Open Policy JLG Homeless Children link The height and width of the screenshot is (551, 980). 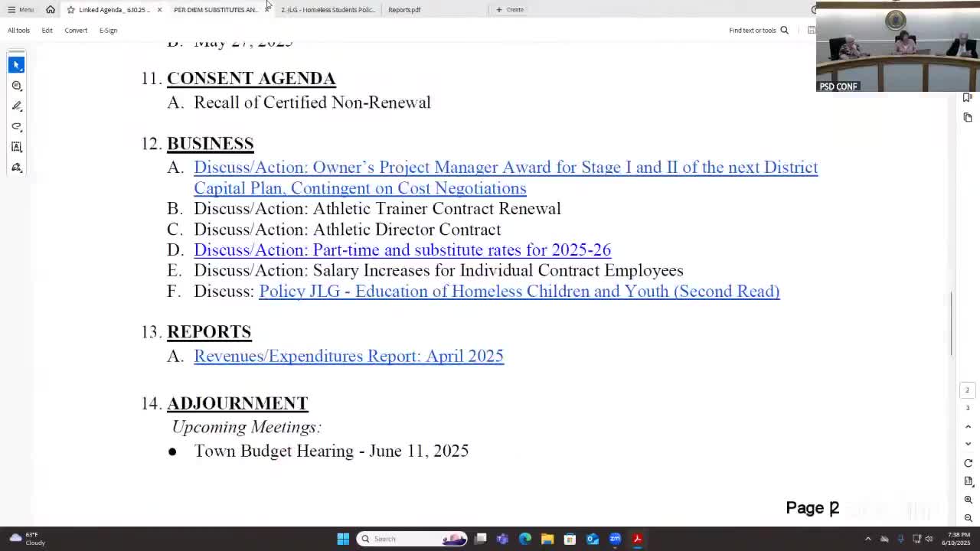click(x=519, y=292)
